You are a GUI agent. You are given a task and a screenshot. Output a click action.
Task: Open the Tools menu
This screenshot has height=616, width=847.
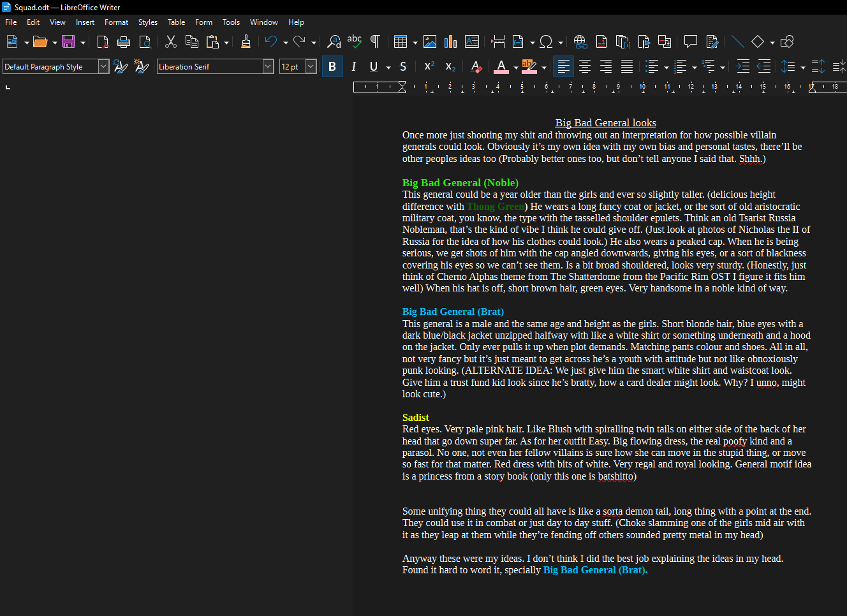[x=231, y=22]
